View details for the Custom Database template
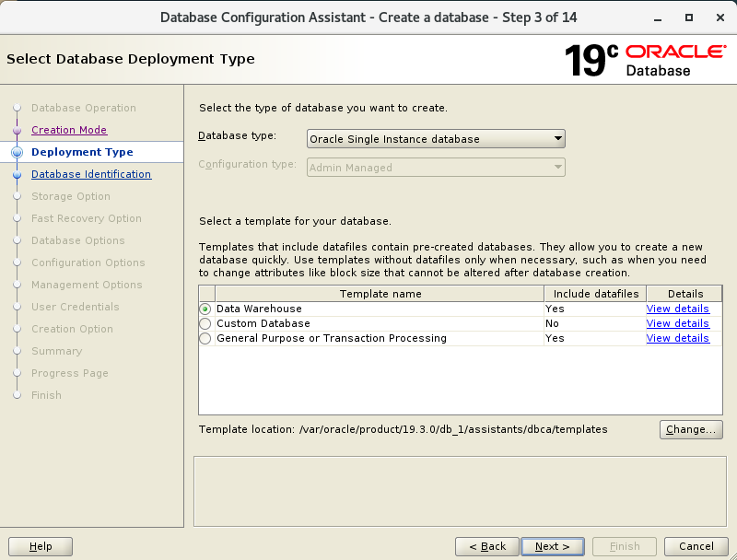 [x=677, y=323]
